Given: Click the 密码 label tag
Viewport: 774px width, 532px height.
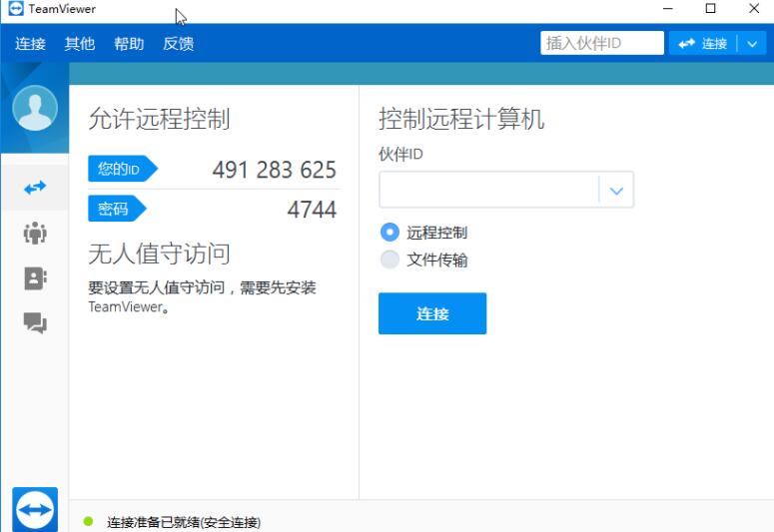Looking at the screenshot, I should click(117, 209).
